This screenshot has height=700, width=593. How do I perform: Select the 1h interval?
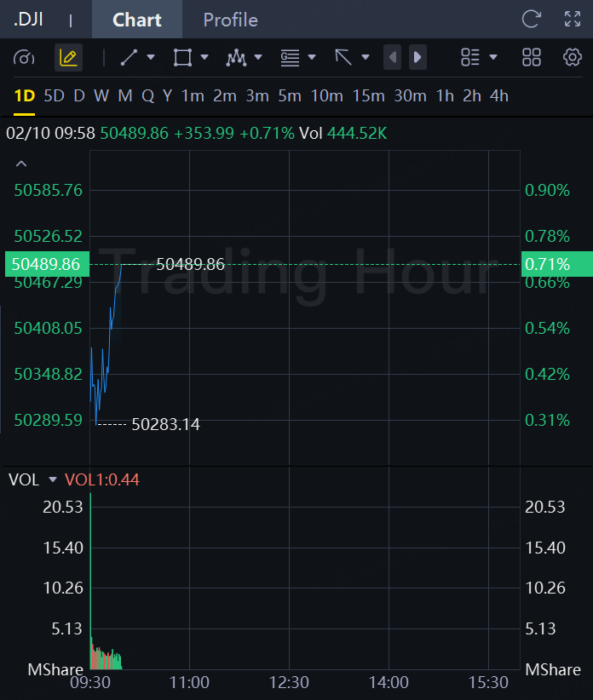tap(445, 96)
